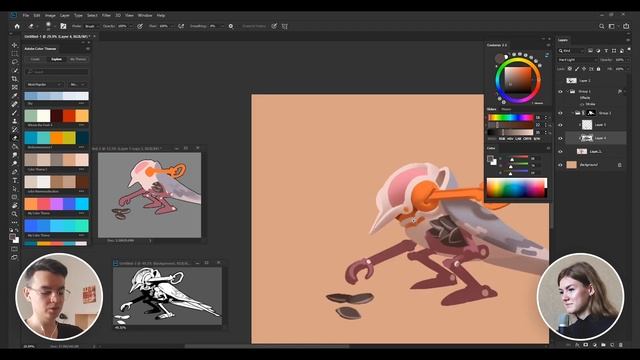Select the Brush tool in the toolbar
Screen dimensions: 640x360
[15, 113]
